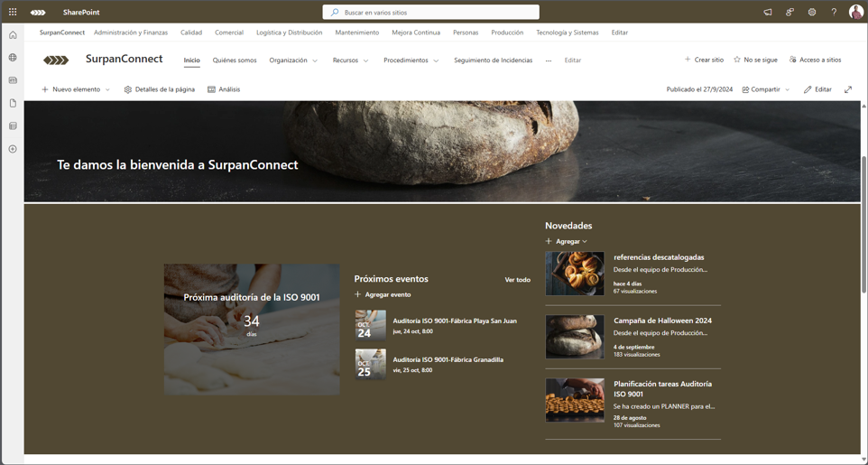Viewport: 868px width, 465px height.
Task: Expand the Compartir dropdown
Action: tap(766, 89)
